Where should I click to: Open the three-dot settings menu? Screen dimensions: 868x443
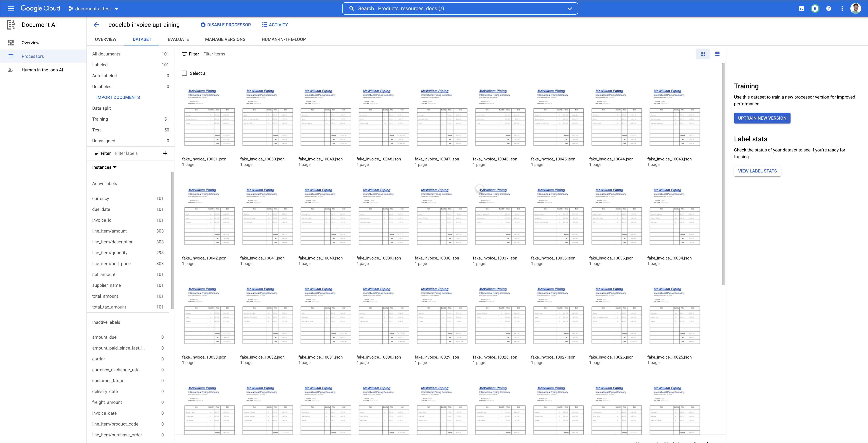point(842,8)
